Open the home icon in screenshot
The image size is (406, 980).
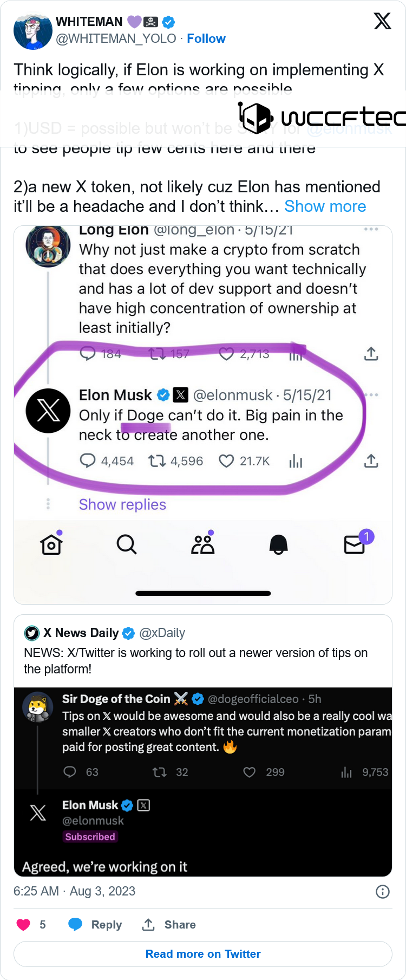51,544
